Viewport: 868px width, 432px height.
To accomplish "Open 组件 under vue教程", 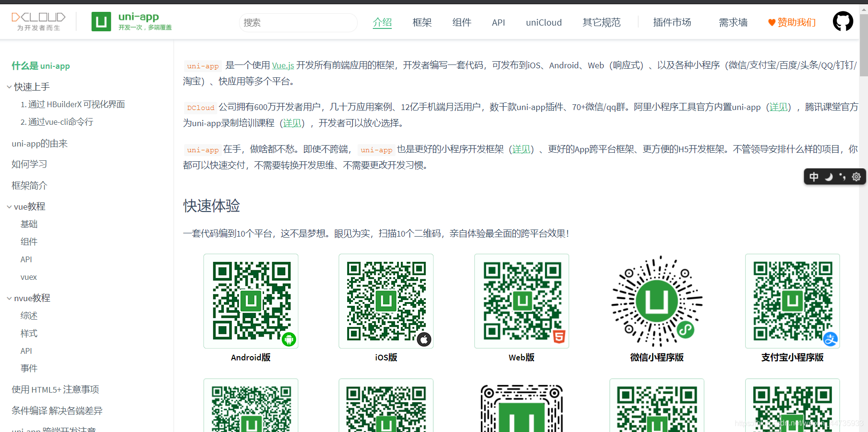I will pos(29,242).
